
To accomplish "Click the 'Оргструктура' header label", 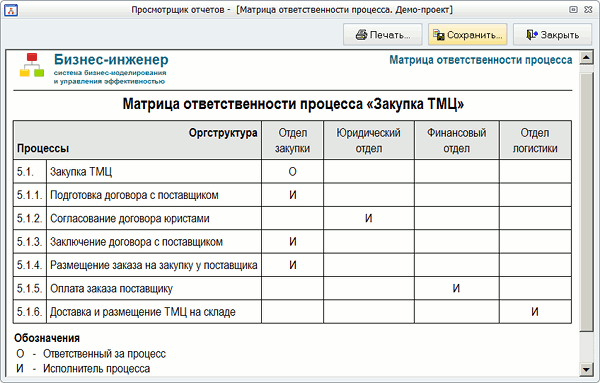I will click(223, 133).
